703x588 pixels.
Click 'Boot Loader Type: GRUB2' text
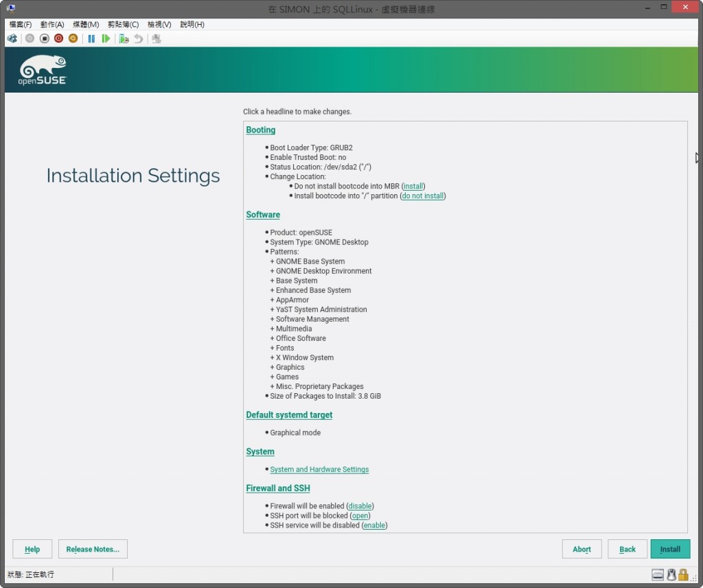coord(311,148)
